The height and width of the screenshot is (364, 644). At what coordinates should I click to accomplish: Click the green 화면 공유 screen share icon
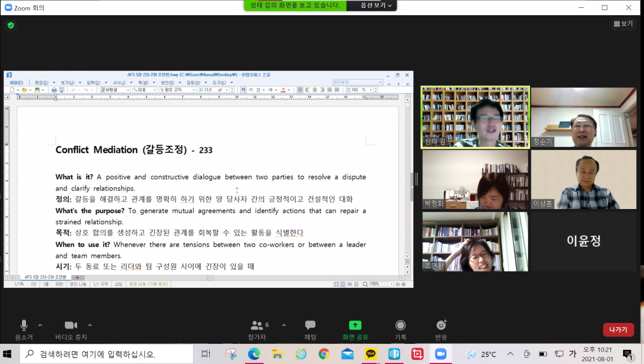[x=355, y=326]
